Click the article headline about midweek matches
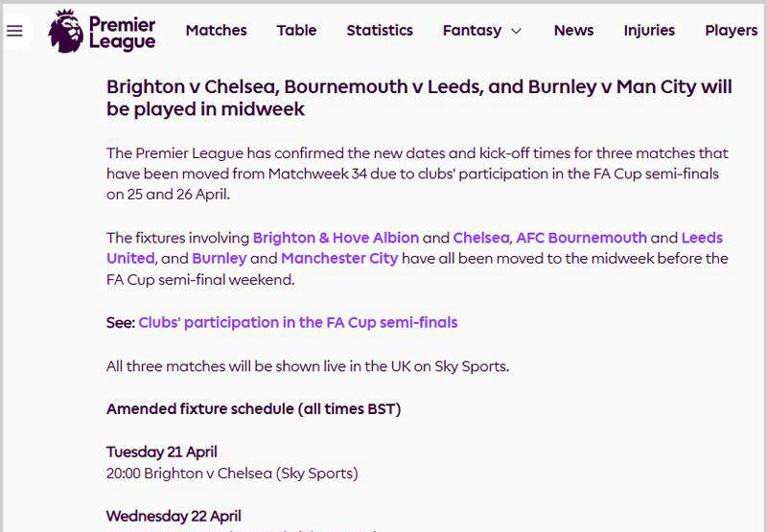The width and height of the screenshot is (767, 532). click(x=419, y=98)
